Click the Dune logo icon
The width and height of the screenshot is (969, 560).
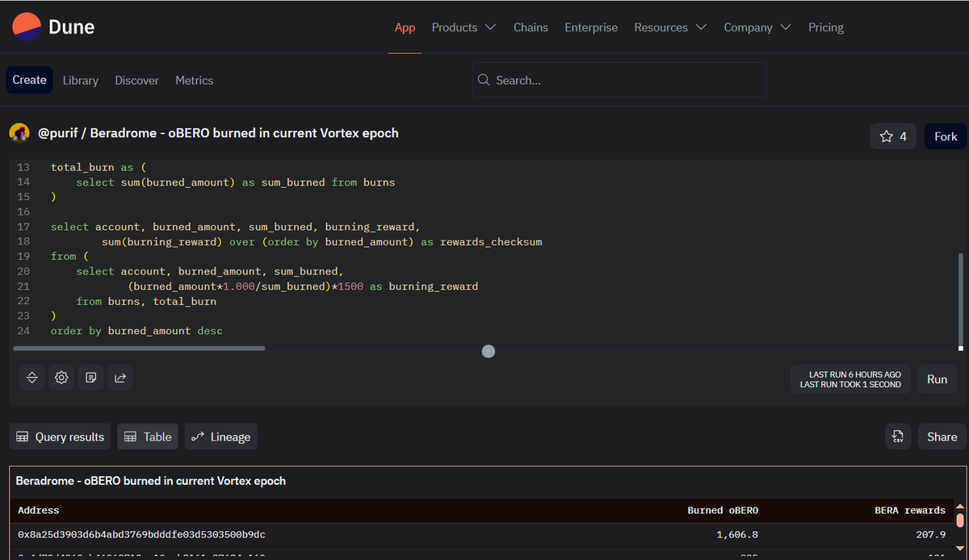point(27,27)
